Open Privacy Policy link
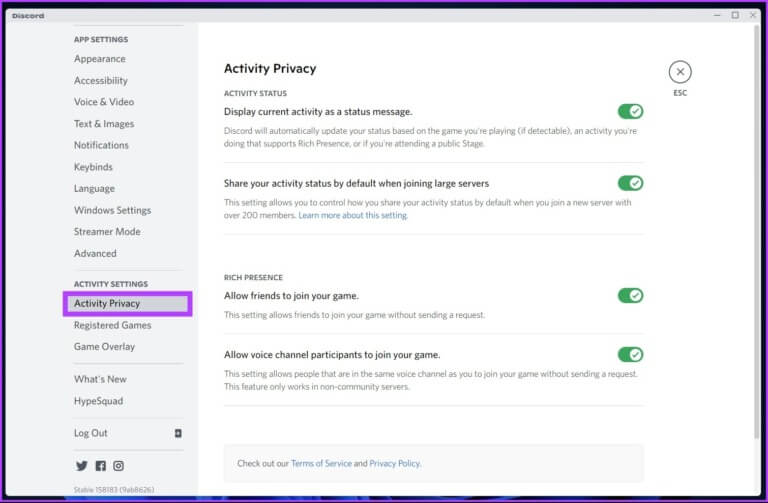768x503 pixels. 395,463
